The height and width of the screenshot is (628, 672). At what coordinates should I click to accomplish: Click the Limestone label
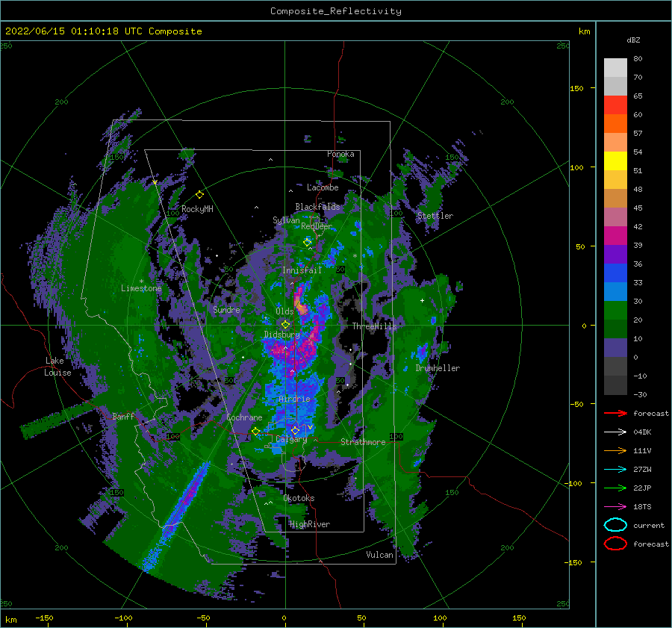(x=141, y=288)
